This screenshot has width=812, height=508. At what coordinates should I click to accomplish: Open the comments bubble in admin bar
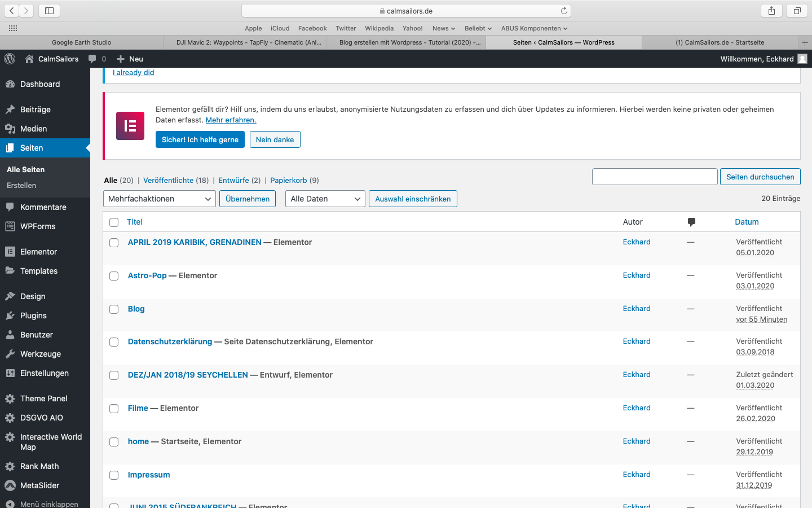[x=92, y=59]
